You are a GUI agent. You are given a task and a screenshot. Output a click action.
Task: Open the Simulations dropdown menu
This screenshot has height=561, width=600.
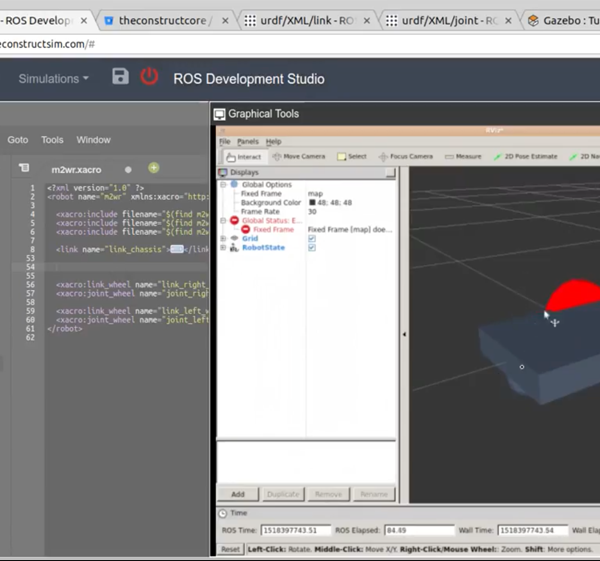[x=53, y=78]
